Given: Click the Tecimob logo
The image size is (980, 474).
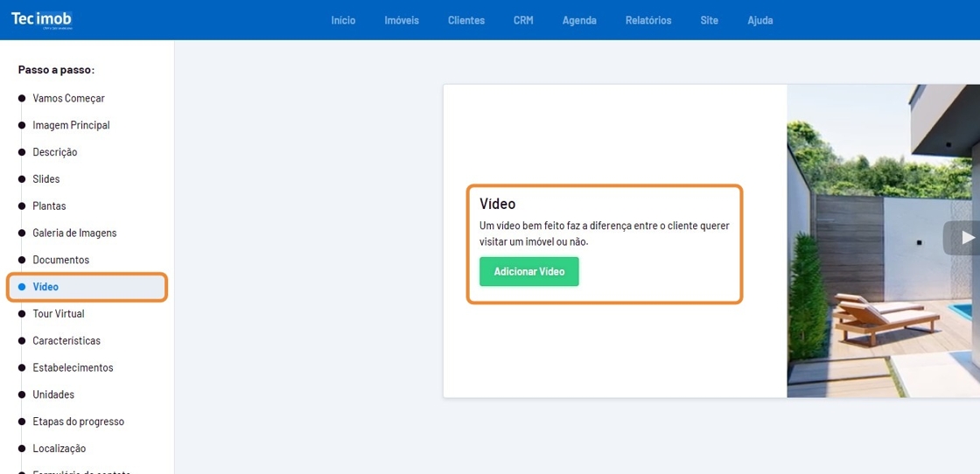Looking at the screenshot, I should [41, 19].
